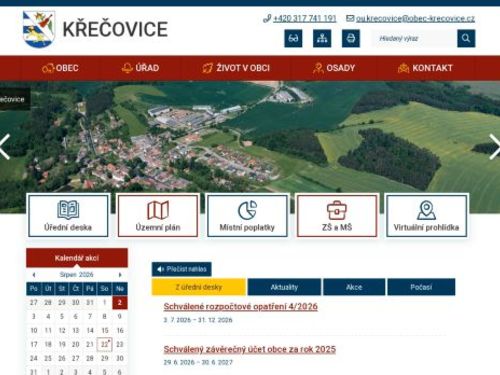Click the ou.krecovice email link
Image resolution: width=500 pixels, height=375 pixels.
pyautogui.click(x=415, y=18)
